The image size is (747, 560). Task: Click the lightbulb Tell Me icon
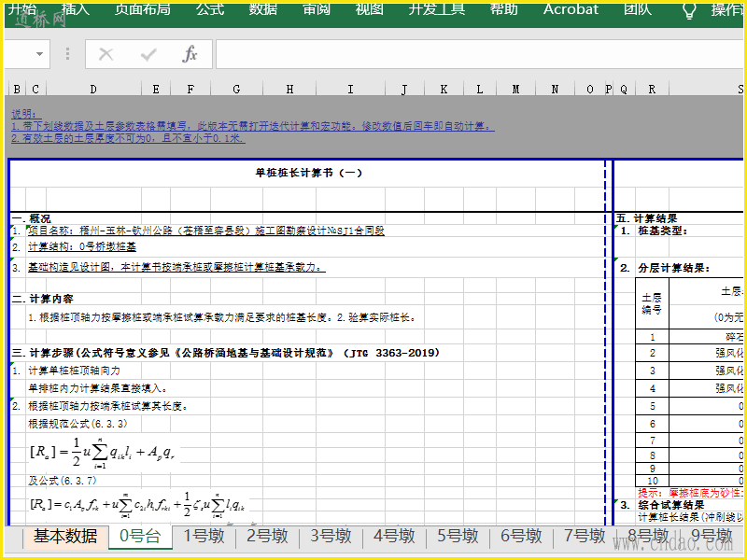(689, 10)
